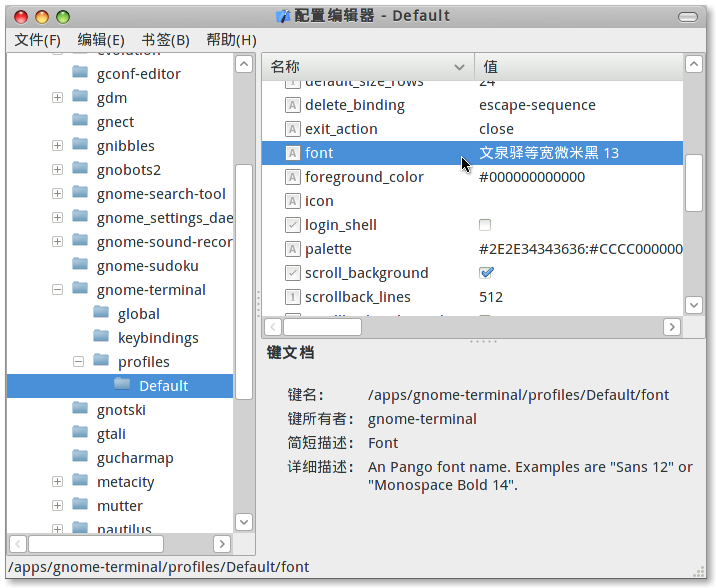Viewport: 716px width, 588px height.
Task: Click the key list scroll-right arrow
Action: tap(672, 327)
